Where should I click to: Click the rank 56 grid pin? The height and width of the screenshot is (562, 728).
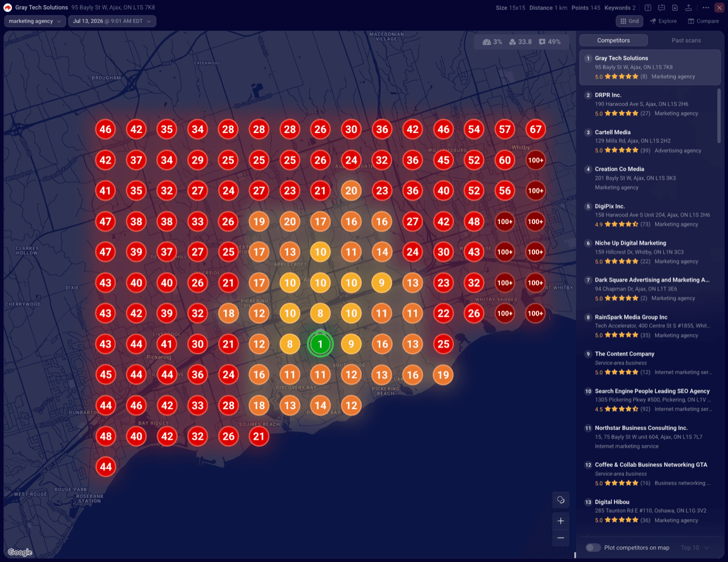point(505,191)
